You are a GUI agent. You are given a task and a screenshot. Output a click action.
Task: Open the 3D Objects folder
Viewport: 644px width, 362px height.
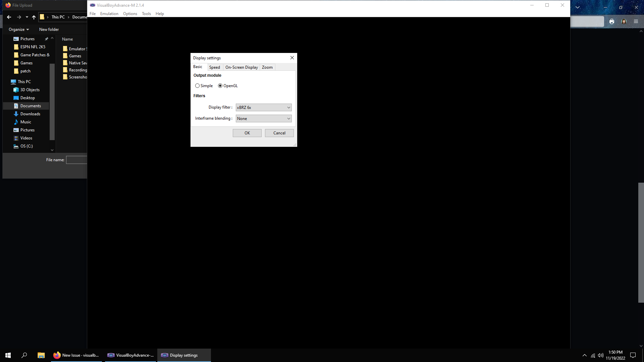tap(30, 89)
